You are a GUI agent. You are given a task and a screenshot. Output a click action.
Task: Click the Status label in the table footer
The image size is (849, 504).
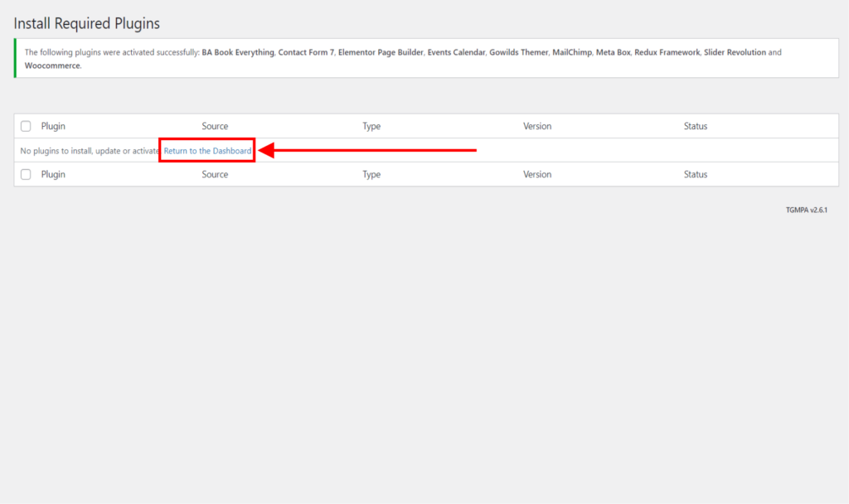696,174
